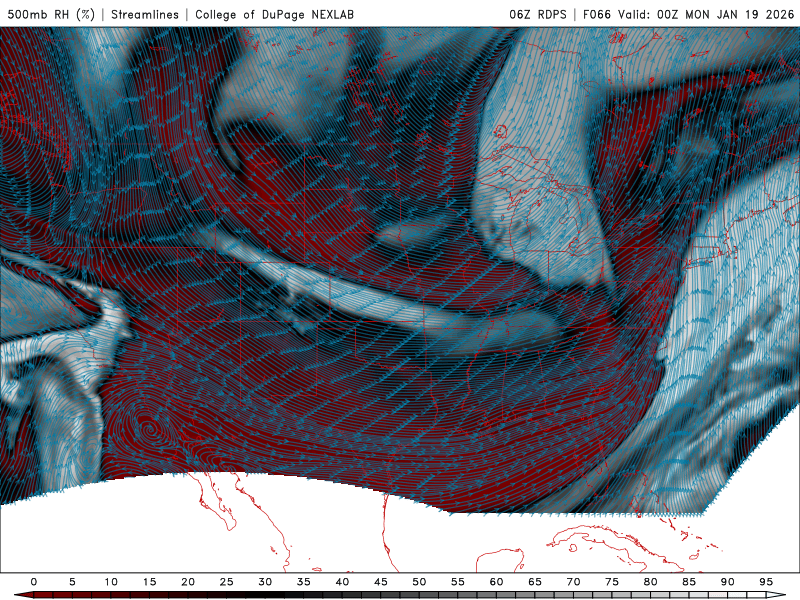Click the Cuba island outline on map

[616, 547]
